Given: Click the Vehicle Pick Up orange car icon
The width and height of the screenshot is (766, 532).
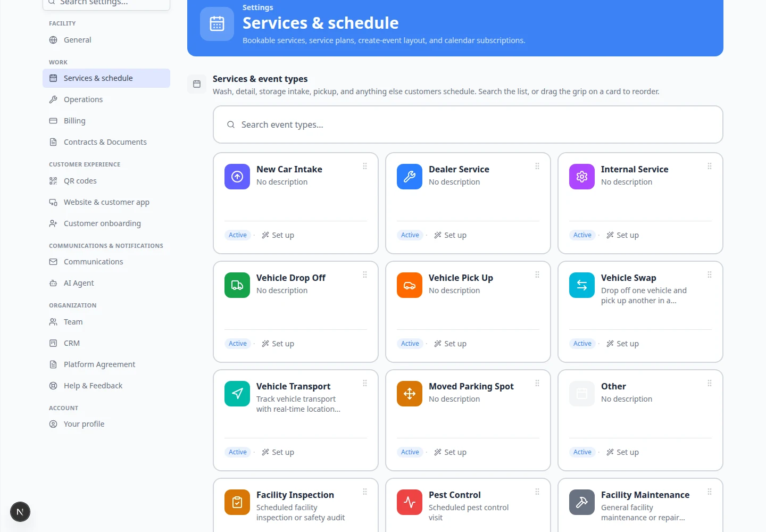Looking at the screenshot, I should 410,285.
